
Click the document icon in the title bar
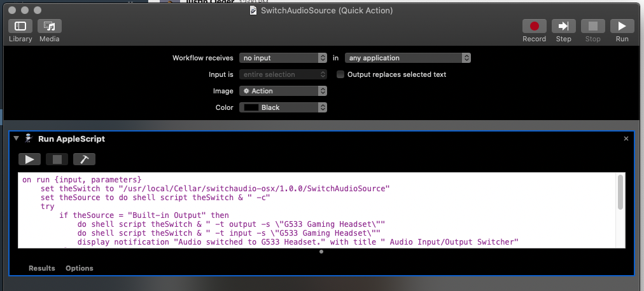pos(254,10)
